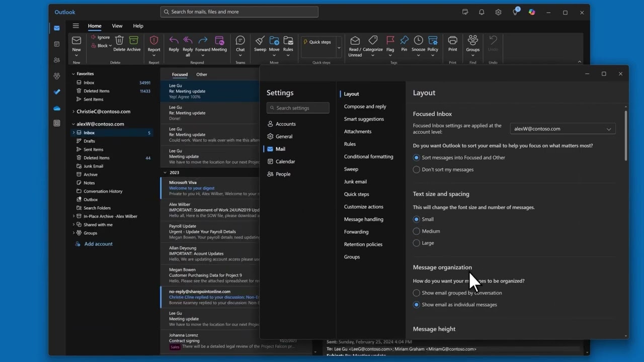Image resolution: width=644 pixels, height=362 pixels.
Task: Select Show email grouped by conversation
Action: click(x=416, y=293)
